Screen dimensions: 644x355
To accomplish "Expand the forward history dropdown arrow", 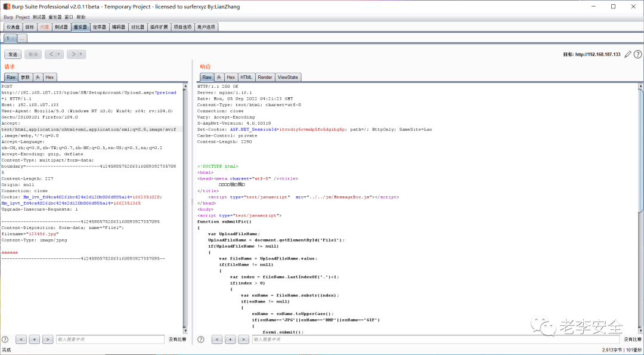I will click(82, 54).
